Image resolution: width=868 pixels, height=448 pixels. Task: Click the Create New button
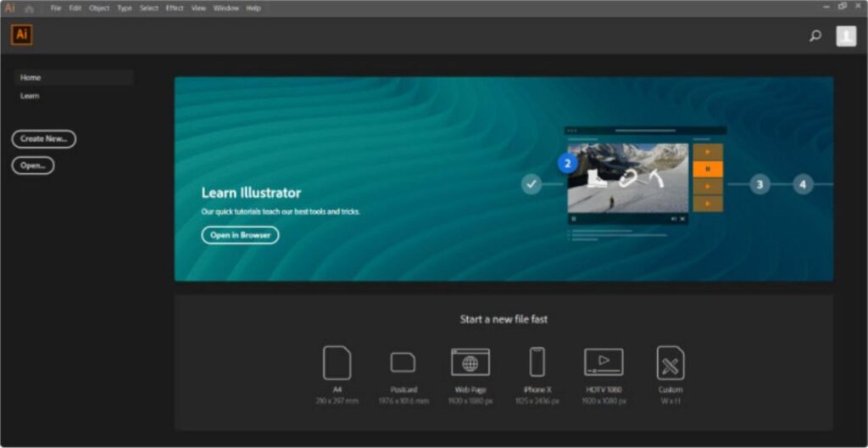tap(44, 138)
